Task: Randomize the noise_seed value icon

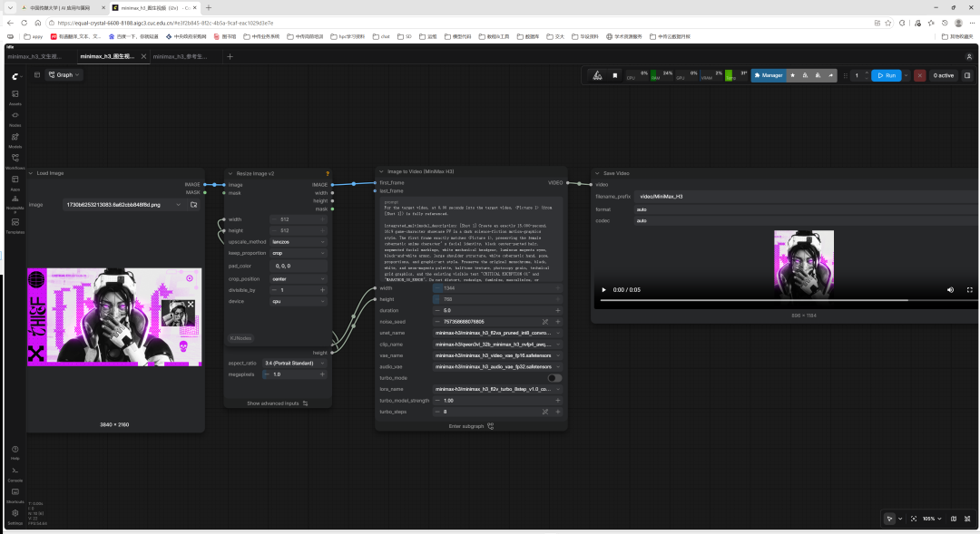Action: tap(545, 322)
